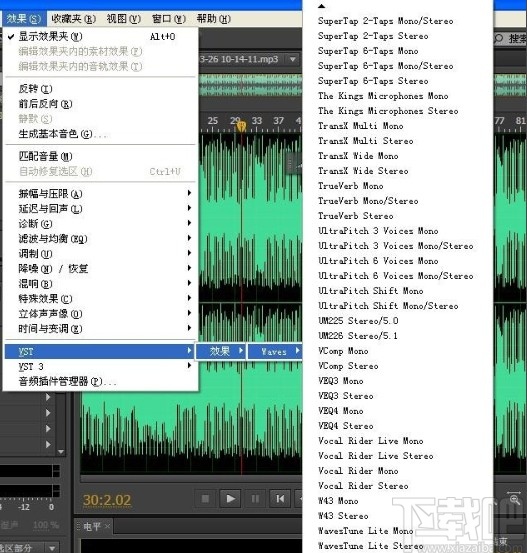This screenshot has height=553, width=527.
Task: Click the Pause button in transport
Action: (255, 499)
